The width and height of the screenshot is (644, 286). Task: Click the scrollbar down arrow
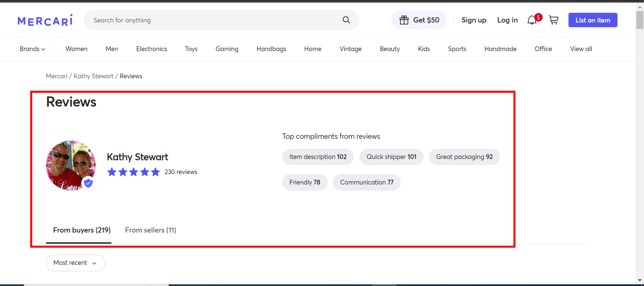point(640,280)
